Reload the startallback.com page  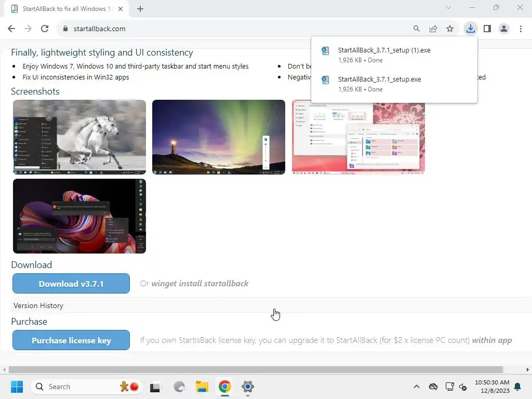point(45,29)
